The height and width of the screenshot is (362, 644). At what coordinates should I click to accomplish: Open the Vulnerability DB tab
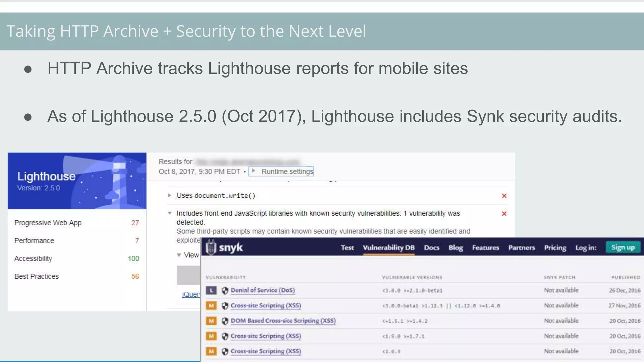(x=389, y=248)
